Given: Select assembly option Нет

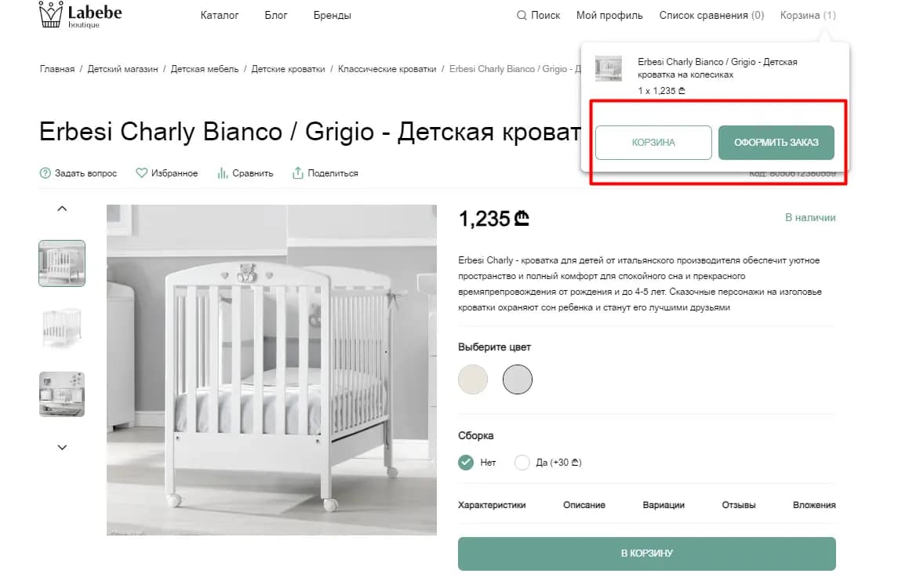Looking at the screenshot, I should (x=467, y=463).
